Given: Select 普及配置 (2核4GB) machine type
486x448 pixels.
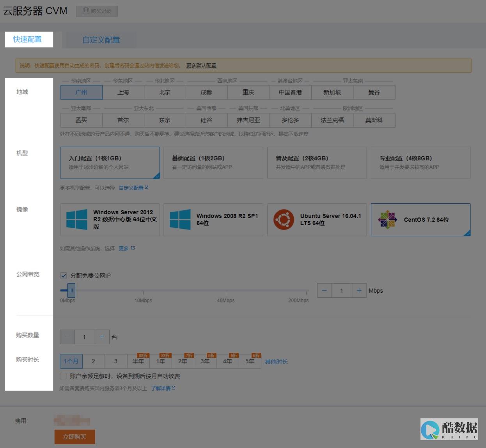Looking at the screenshot, I should [x=317, y=163].
